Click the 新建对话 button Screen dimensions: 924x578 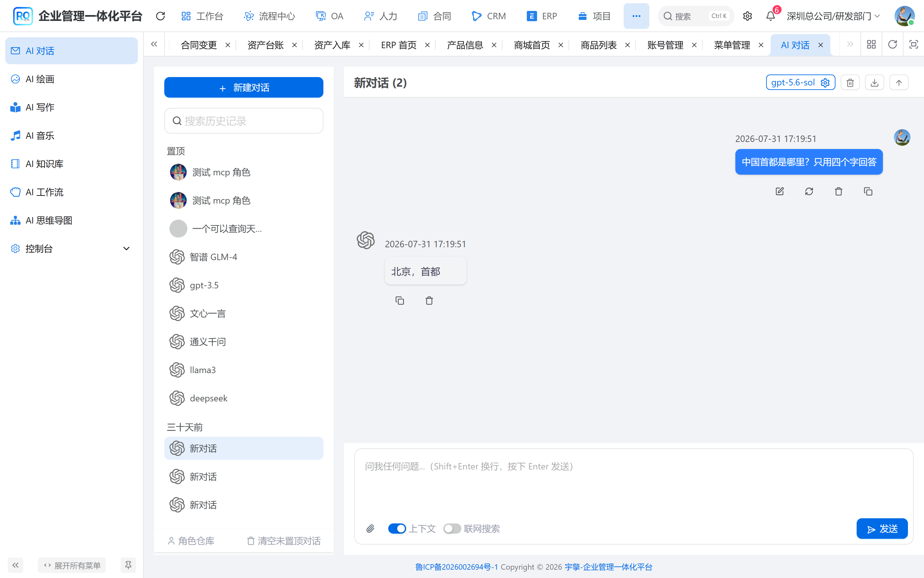pyautogui.click(x=244, y=88)
